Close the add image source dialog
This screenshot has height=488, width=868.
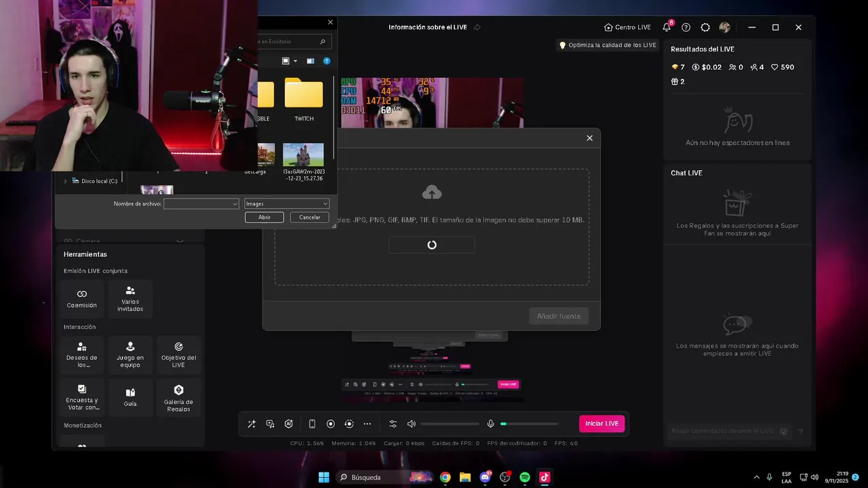tap(589, 138)
